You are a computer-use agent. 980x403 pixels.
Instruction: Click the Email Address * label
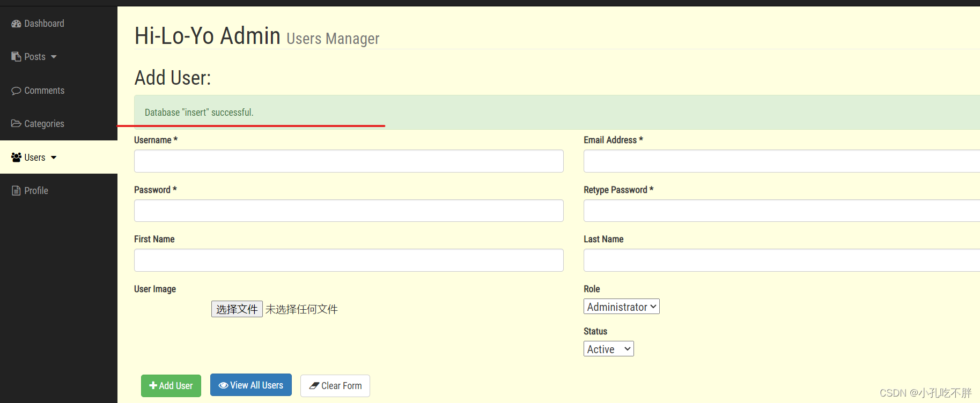[x=613, y=140]
